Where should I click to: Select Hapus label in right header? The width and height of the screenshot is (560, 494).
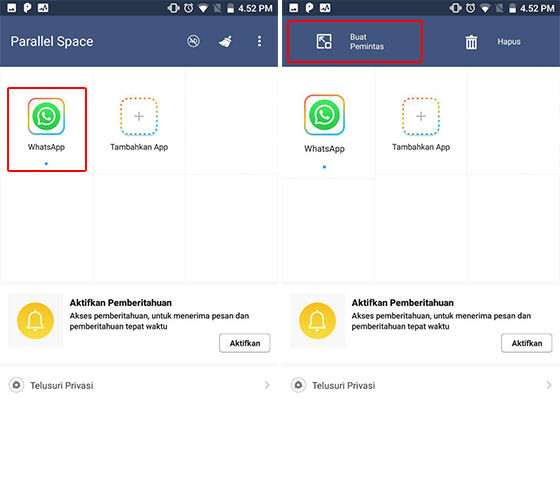(x=509, y=42)
